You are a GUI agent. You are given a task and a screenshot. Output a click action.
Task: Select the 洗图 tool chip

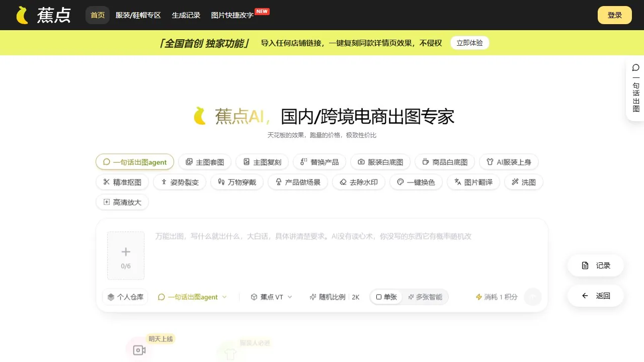(524, 182)
